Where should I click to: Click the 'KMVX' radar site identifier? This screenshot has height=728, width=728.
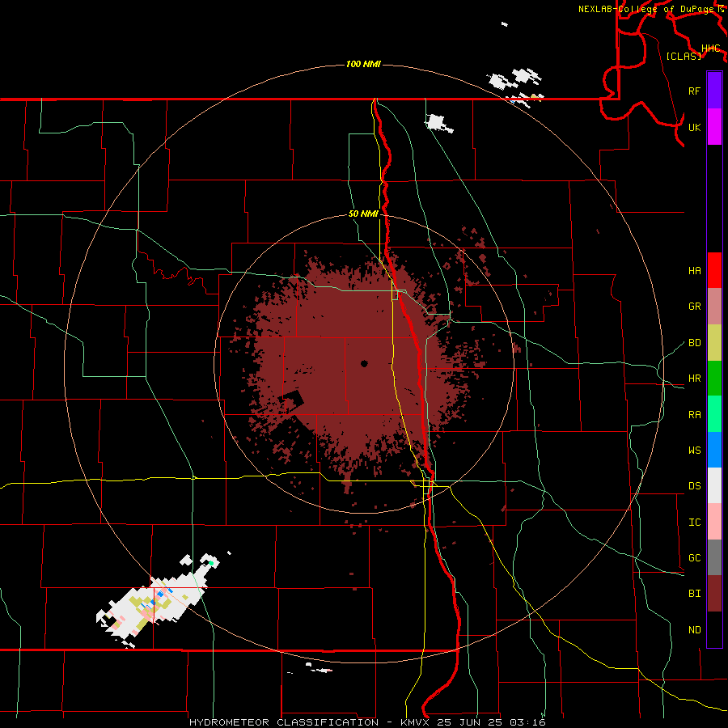pos(416,722)
